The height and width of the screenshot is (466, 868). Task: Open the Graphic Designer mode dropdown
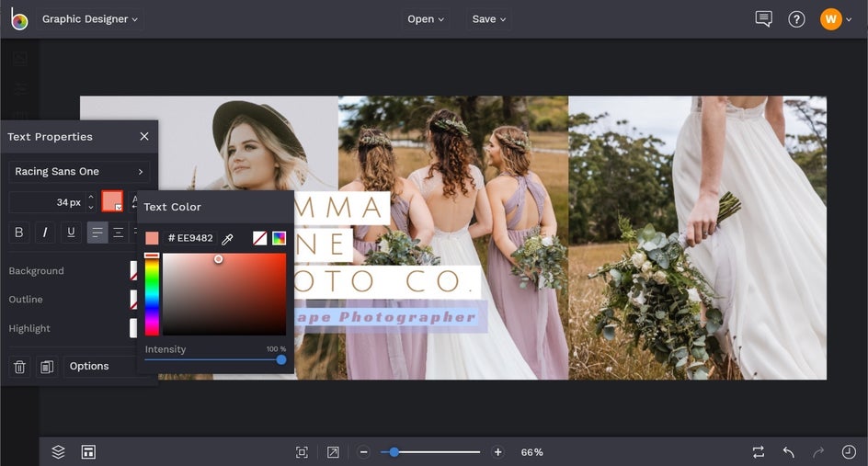pos(90,18)
